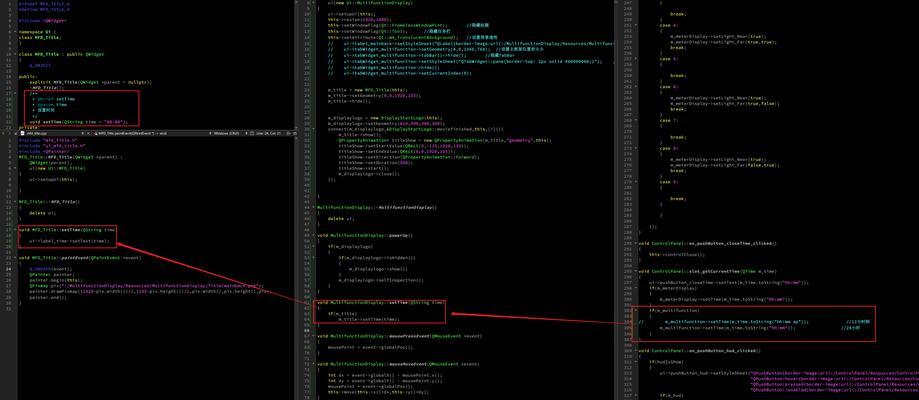Click the 'this->controlClose();' line
Screen dimensions: 919x400
click(x=676, y=254)
